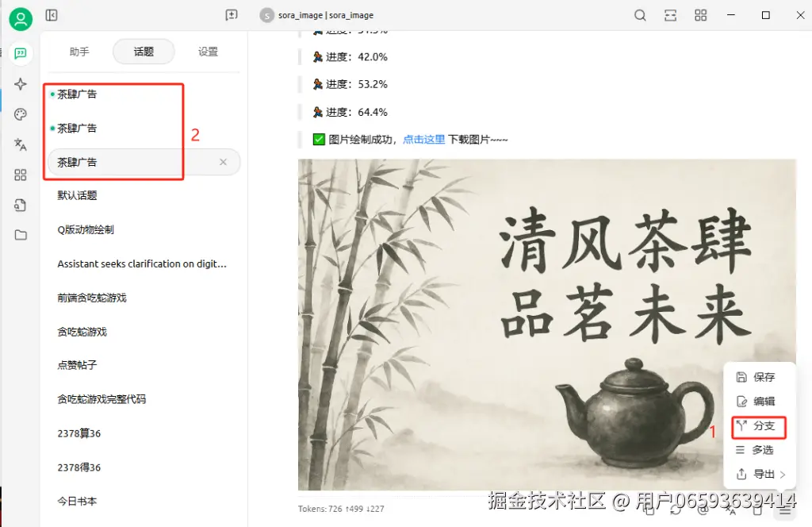The height and width of the screenshot is (527, 812).
Task: Click the 点击这里 download link
Action: point(423,140)
